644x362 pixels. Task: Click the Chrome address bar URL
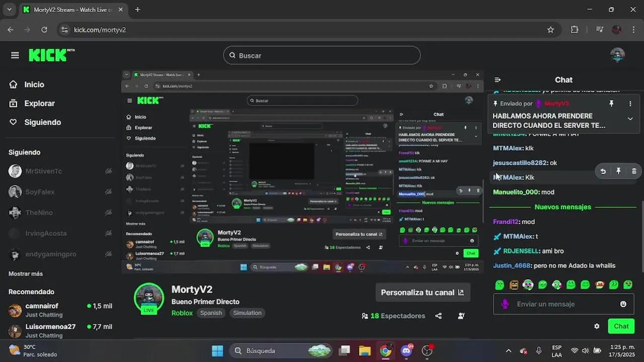pos(100,30)
